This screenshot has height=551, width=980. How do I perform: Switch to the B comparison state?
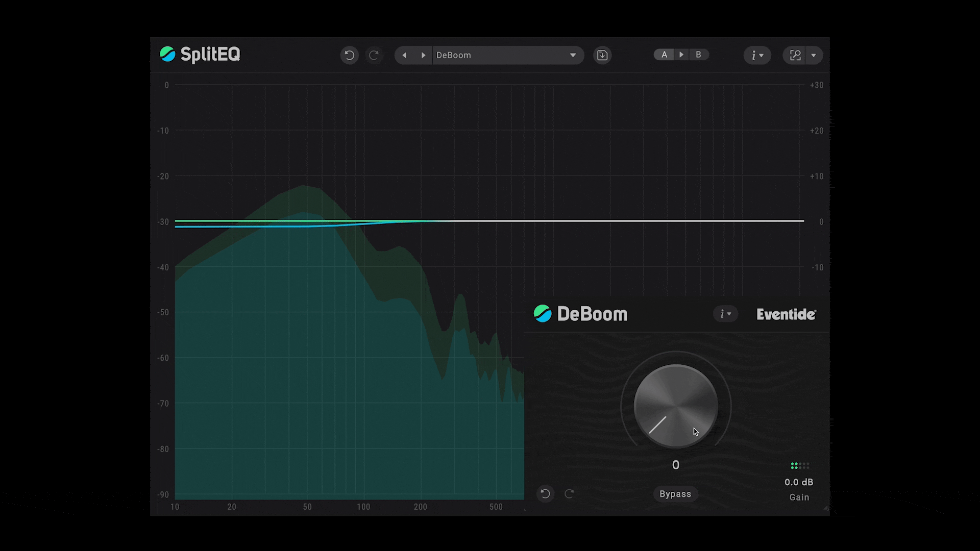click(698, 55)
